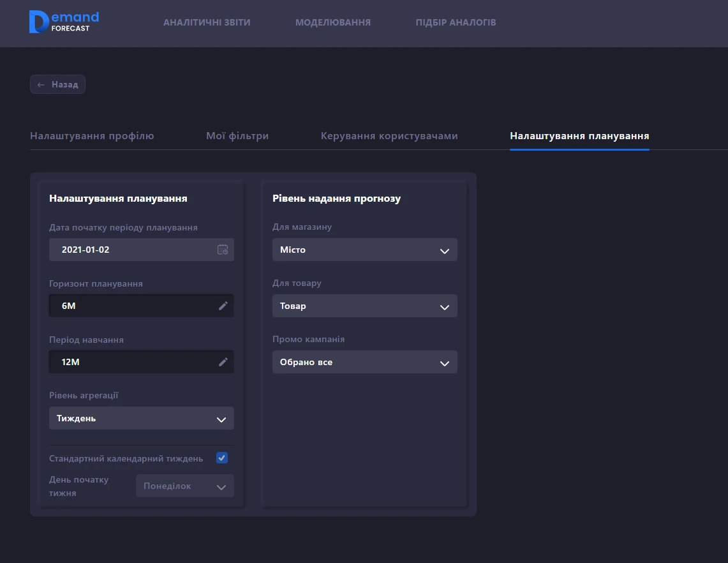Open Керування користувачами tab
Image resolution: width=728 pixels, height=563 pixels.
tap(389, 136)
